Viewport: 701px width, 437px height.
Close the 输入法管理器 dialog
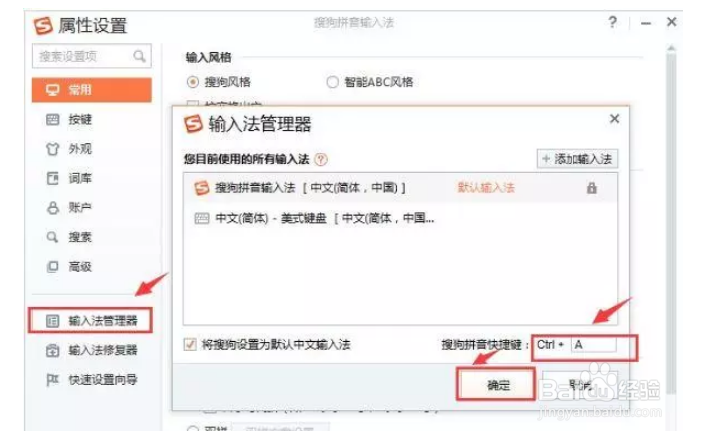pyautogui.click(x=615, y=119)
